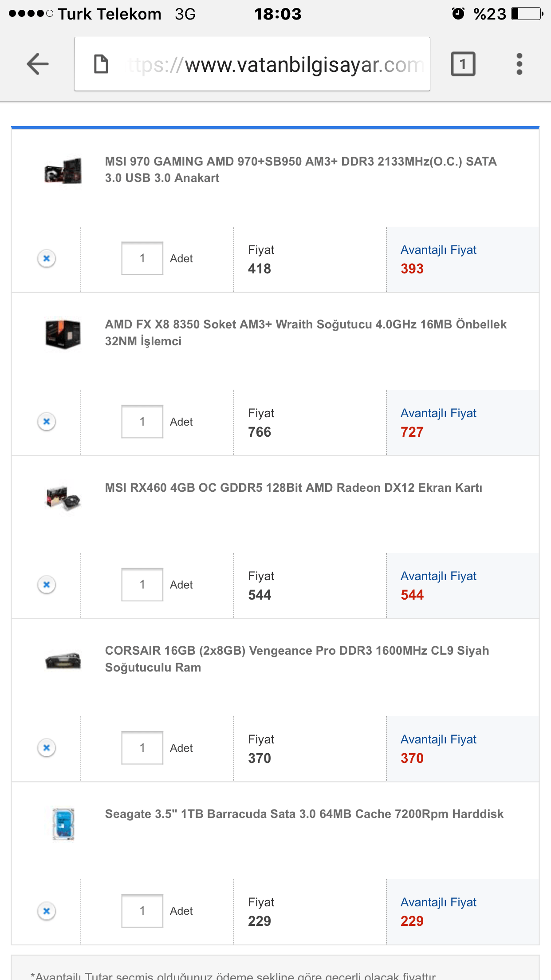551x980 pixels.
Task: Remove MSI 970 Gaming motherboard from cart
Action: pyautogui.click(x=47, y=258)
